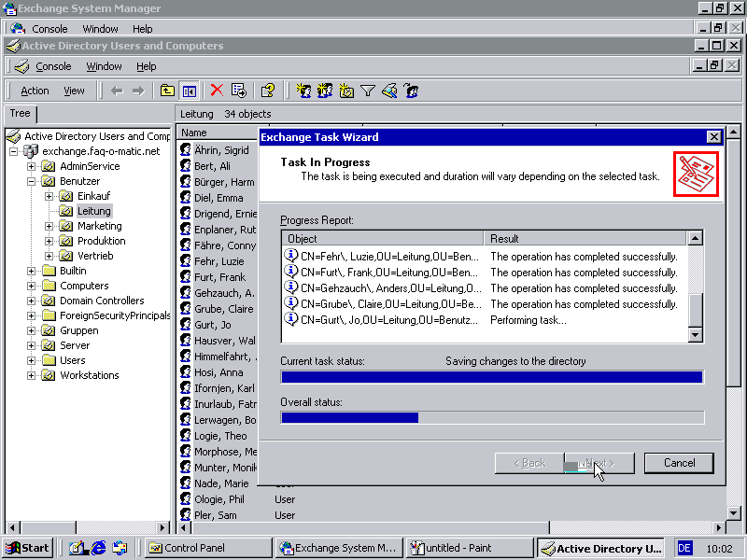Screen dimensions: 747x560
Task: Click the Overall status progress bar
Action: (x=492, y=417)
